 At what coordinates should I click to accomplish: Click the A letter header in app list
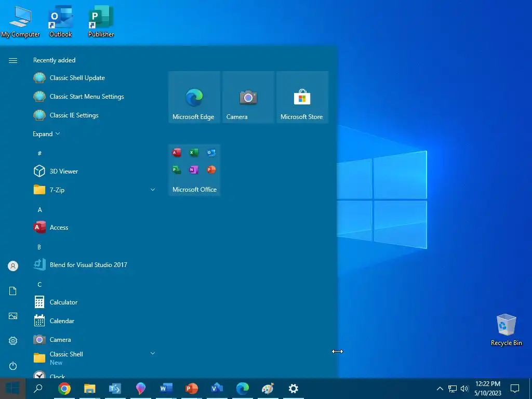pyautogui.click(x=39, y=210)
